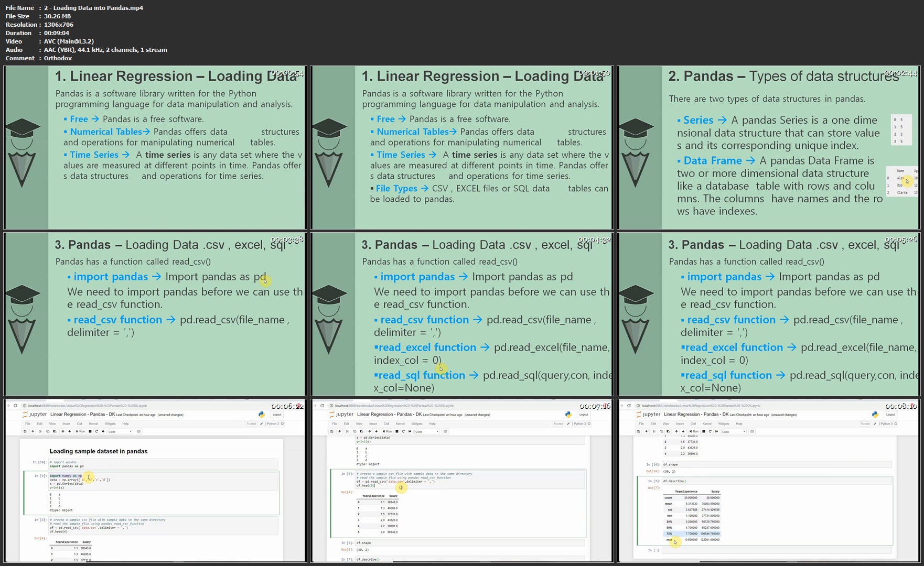Screen dimensions: 924x566
Task: Open the 00:04:32 Loading Data slide thumbnail
Action: click(461, 314)
